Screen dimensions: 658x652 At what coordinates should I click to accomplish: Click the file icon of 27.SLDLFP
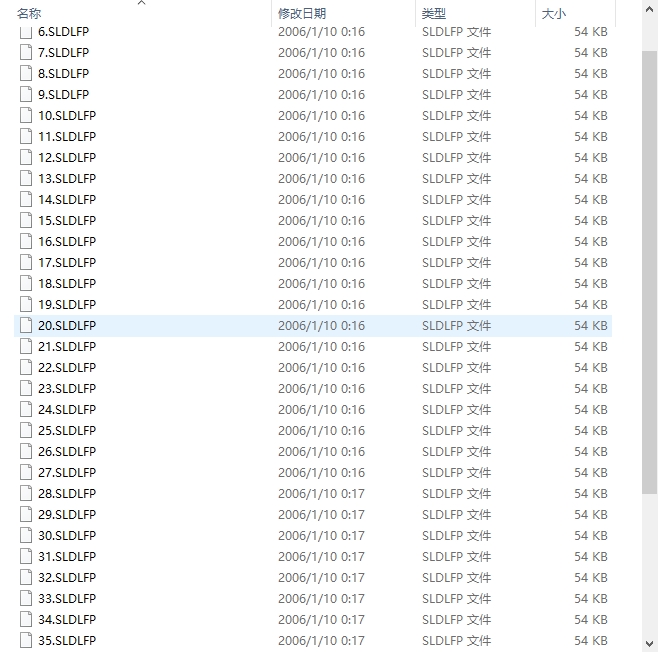tap(26, 472)
